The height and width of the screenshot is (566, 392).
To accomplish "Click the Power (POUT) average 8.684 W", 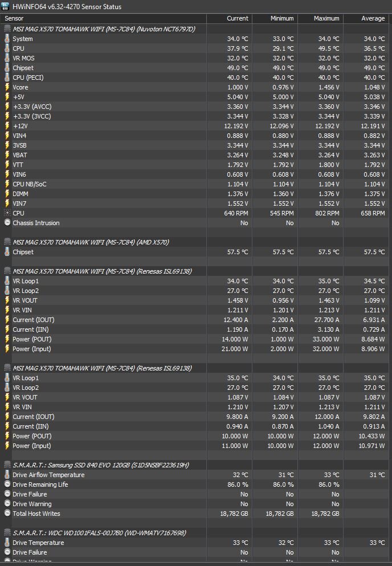I will click(373, 339).
